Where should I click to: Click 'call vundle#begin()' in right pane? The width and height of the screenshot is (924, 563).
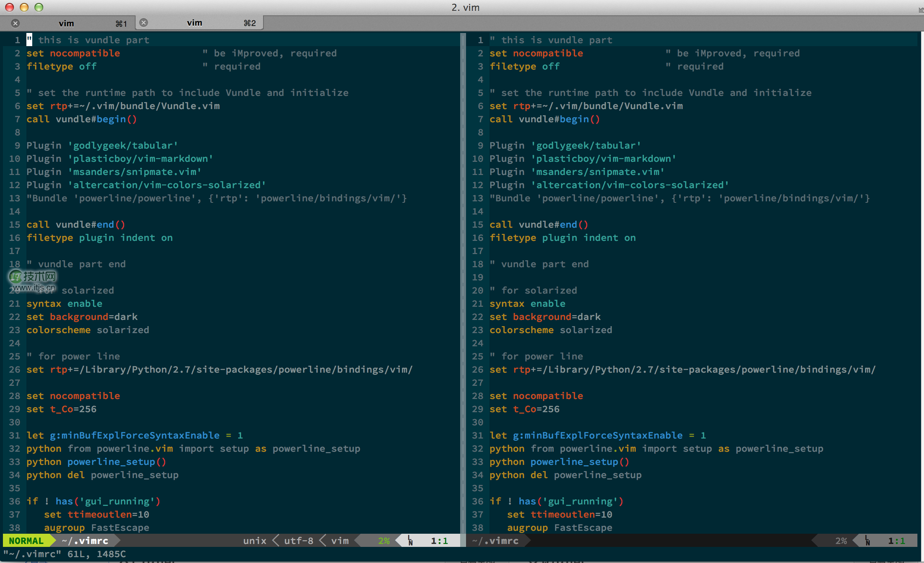(545, 119)
